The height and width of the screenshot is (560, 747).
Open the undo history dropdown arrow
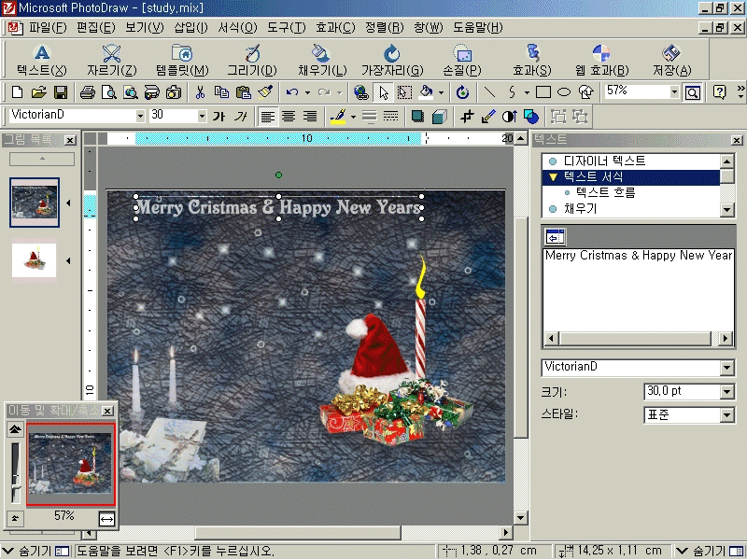(x=307, y=92)
